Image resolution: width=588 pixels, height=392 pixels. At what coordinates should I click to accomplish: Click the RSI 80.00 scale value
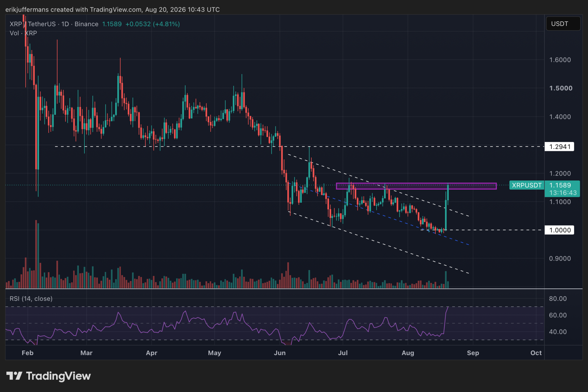click(558, 299)
